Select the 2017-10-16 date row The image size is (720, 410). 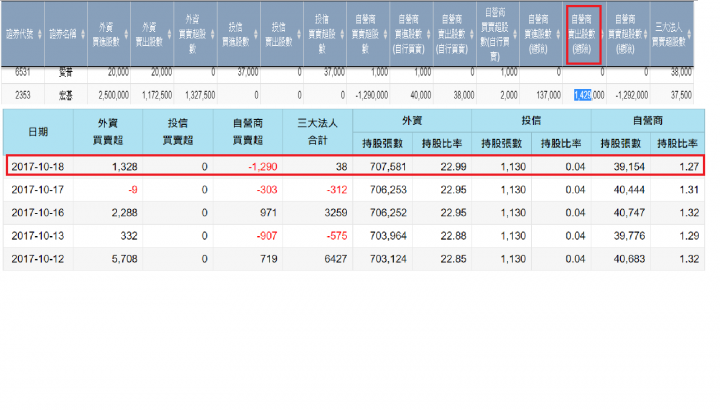pyautogui.click(x=354, y=213)
